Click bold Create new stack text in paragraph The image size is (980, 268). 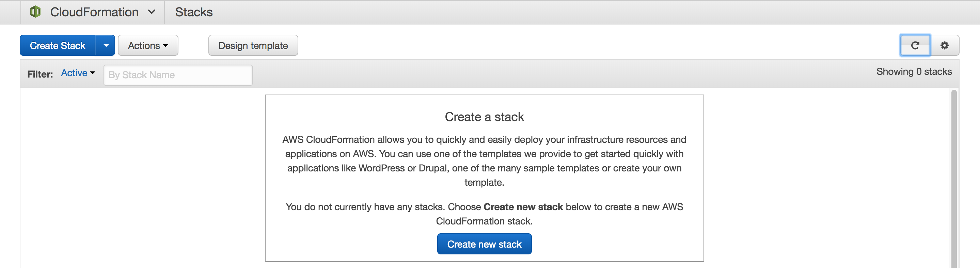point(523,207)
